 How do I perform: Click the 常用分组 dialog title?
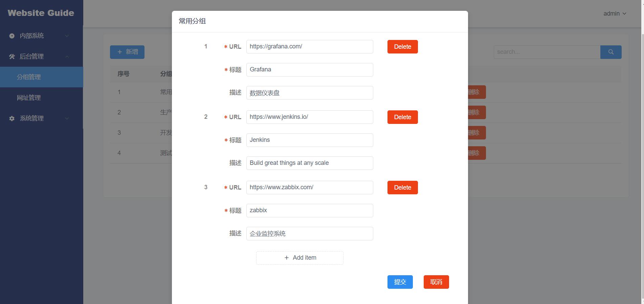tap(192, 21)
